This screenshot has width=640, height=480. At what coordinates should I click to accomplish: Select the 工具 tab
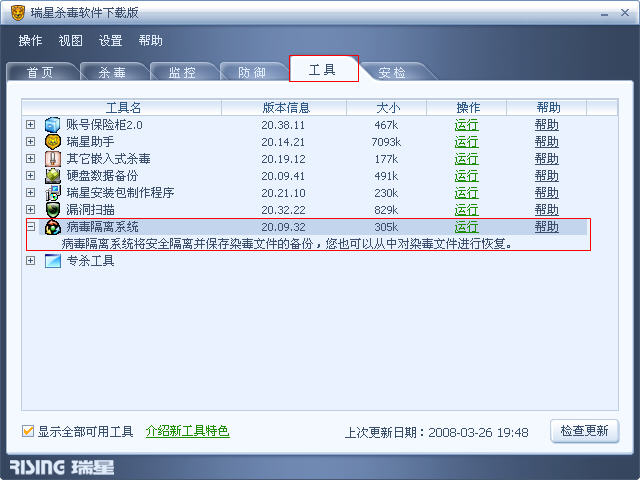coord(324,69)
